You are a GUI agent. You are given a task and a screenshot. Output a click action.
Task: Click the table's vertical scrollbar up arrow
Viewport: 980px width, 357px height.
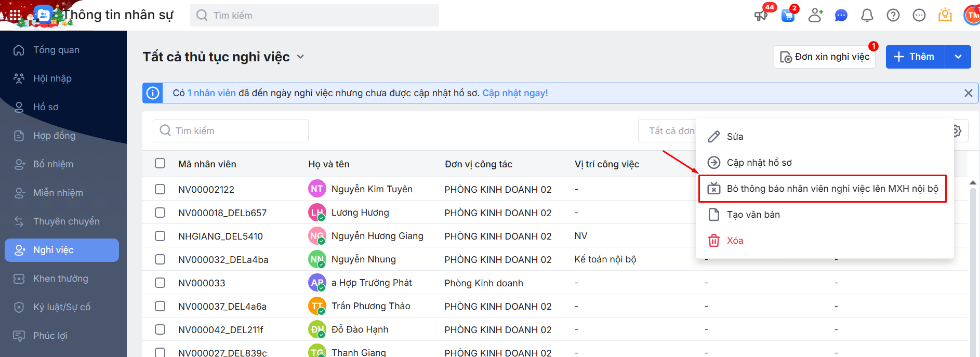click(x=973, y=183)
